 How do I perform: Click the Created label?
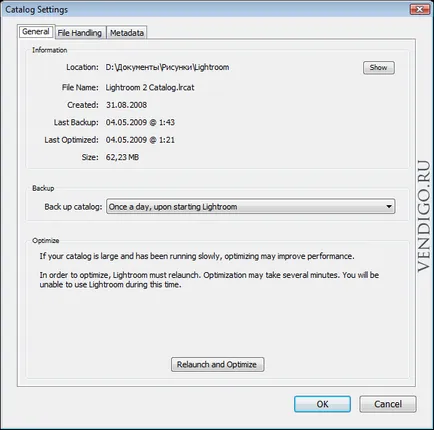pyautogui.click(x=83, y=105)
